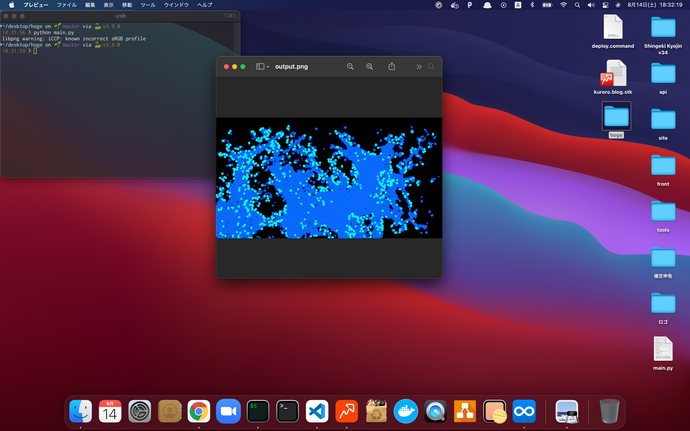690x431 pixels.
Task: Open the hat-shaped menu bar icon
Action: [487, 5]
